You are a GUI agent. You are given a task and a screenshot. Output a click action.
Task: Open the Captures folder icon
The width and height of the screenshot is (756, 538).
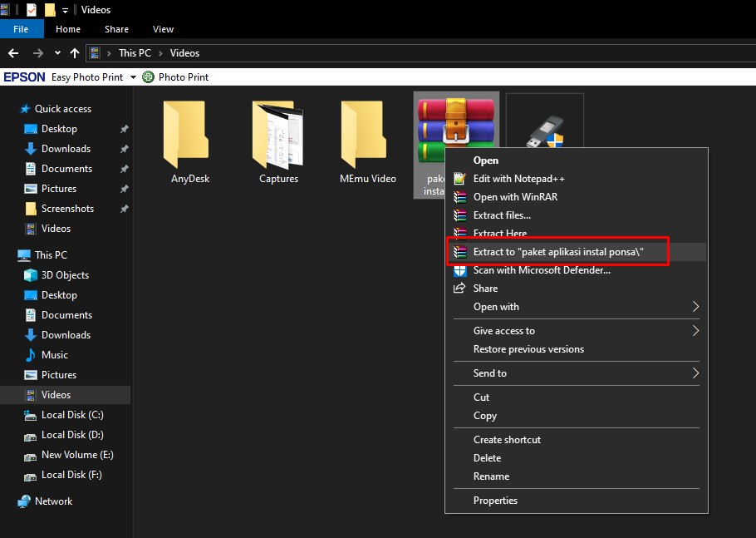(x=277, y=135)
